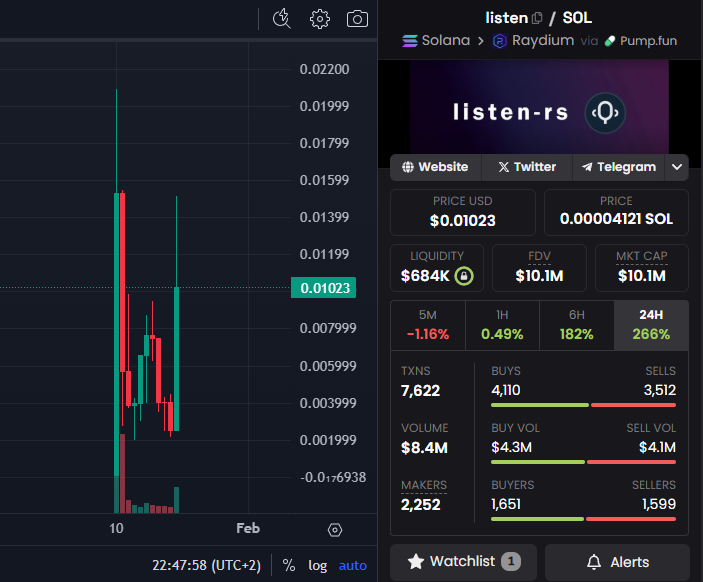This screenshot has width=703, height=582.
Task: Open chart timezone clock 22:47:58 (UTC+2)
Action: (x=206, y=565)
